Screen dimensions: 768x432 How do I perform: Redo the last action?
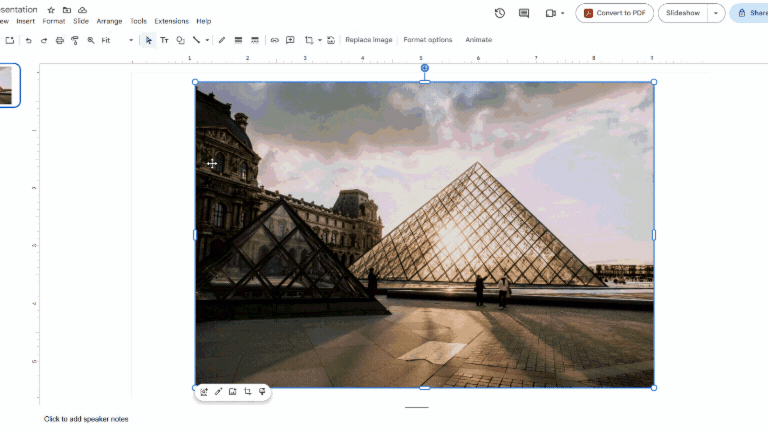(44, 40)
